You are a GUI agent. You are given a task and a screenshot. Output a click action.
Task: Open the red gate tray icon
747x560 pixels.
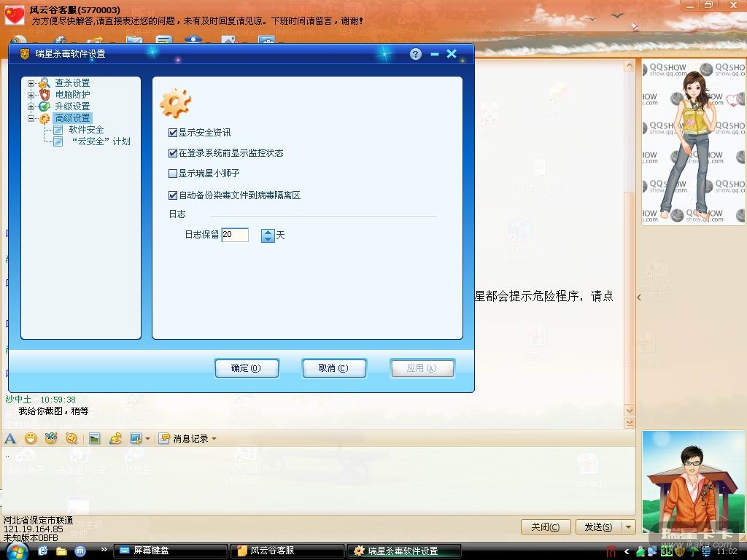coord(611,551)
